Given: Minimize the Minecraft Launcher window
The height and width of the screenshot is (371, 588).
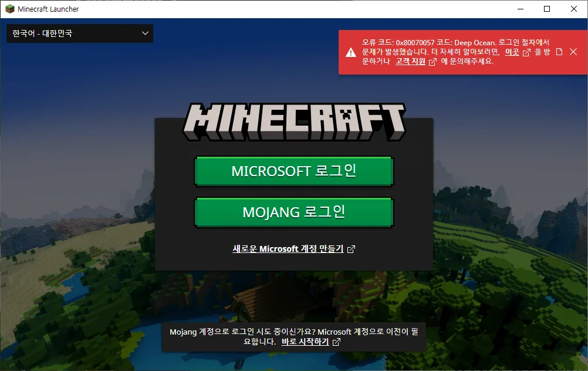Looking at the screenshot, I should tap(521, 9).
